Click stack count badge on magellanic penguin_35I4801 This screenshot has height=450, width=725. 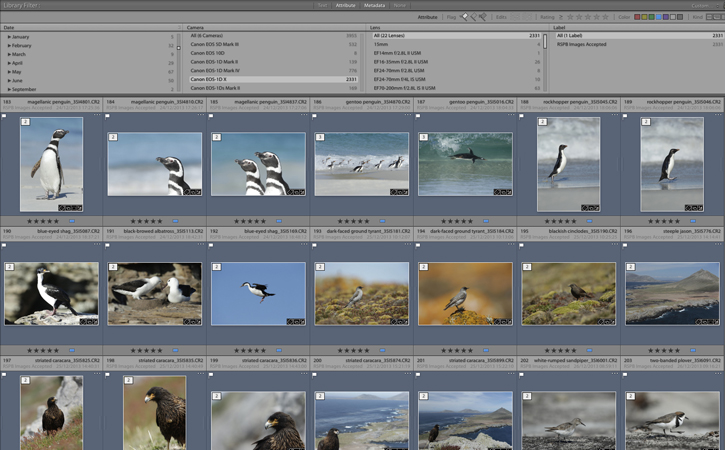[26, 123]
